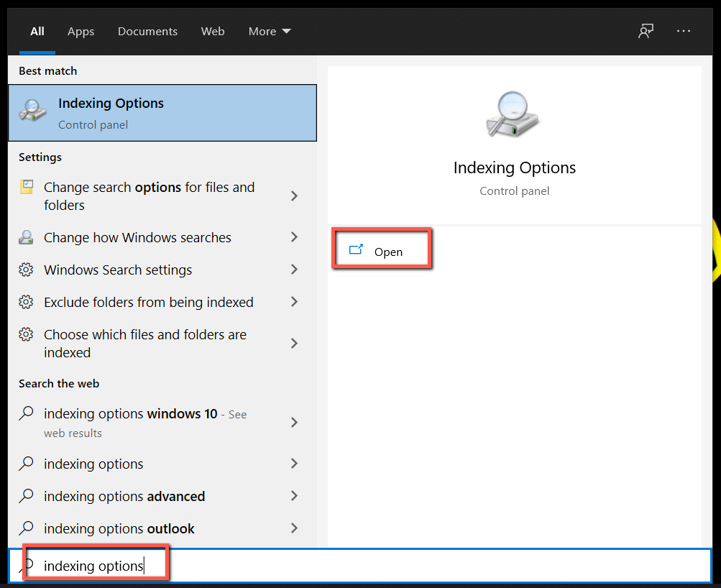The image size is (721, 588).
Task: Open the three-dot options menu
Action: [684, 31]
